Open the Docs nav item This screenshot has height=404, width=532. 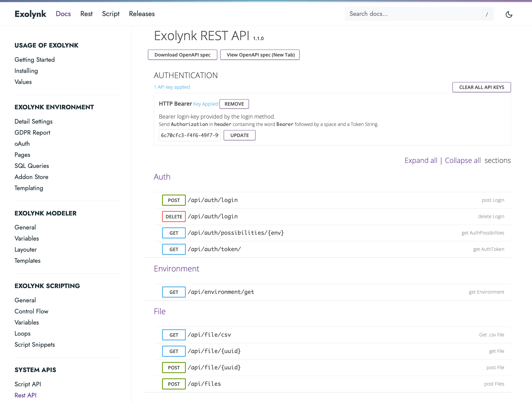coord(63,14)
